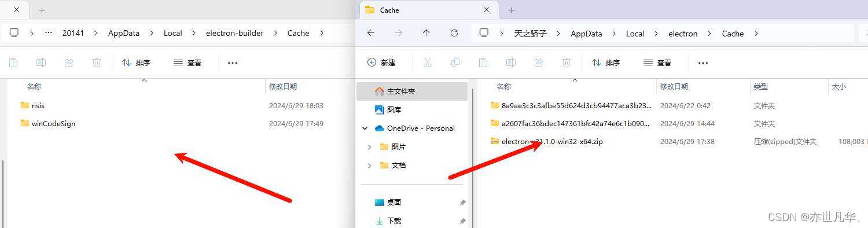Sort by 类型 column in right window
Viewport: 868px width, 228px height.
coord(760,86)
